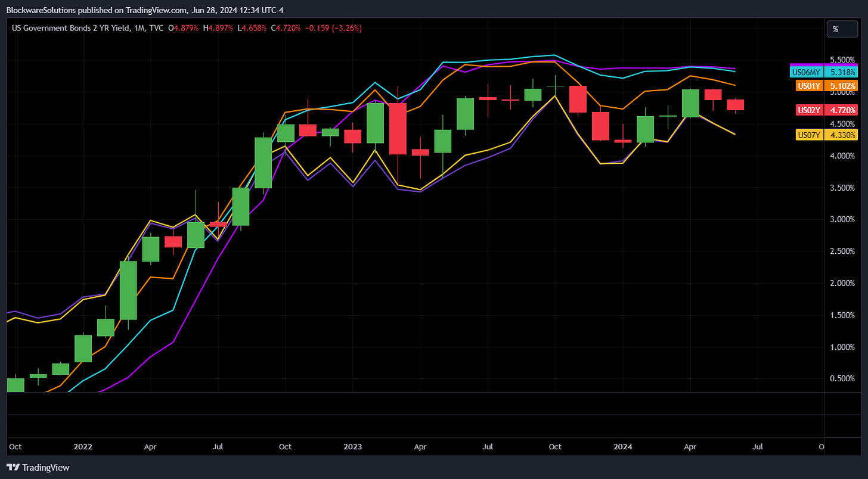
Task: Click the 3.000% price axis label
Action: [x=842, y=219]
